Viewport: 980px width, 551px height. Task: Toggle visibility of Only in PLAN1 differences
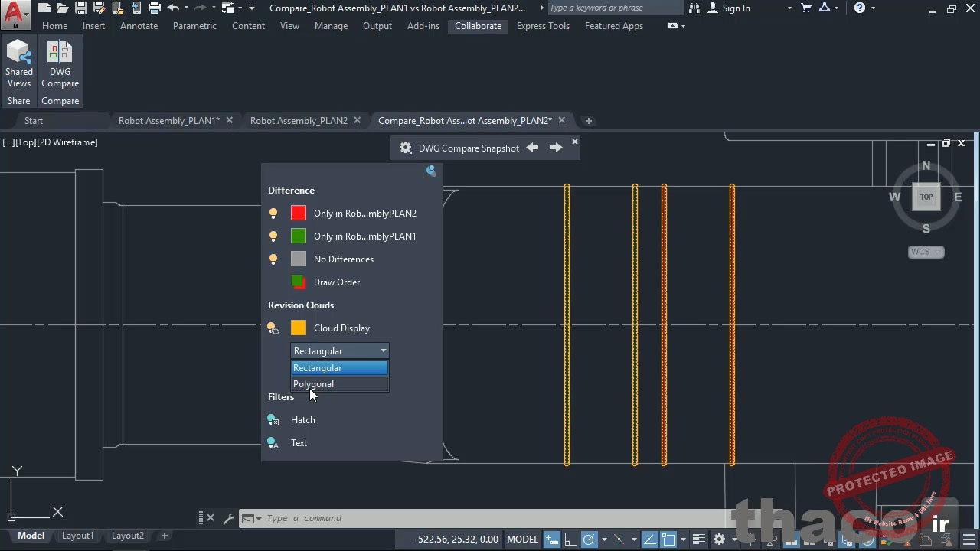(273, 236)
